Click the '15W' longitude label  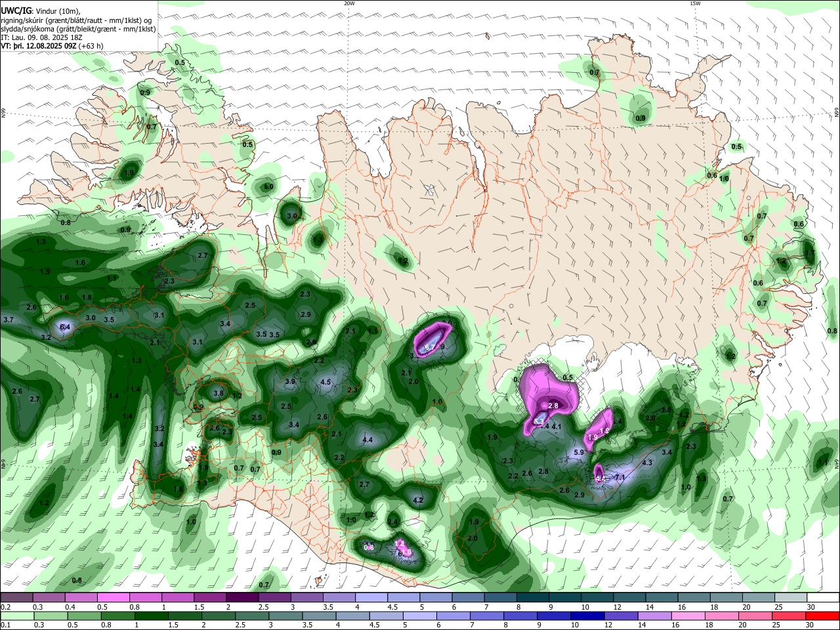coord(695,3)
